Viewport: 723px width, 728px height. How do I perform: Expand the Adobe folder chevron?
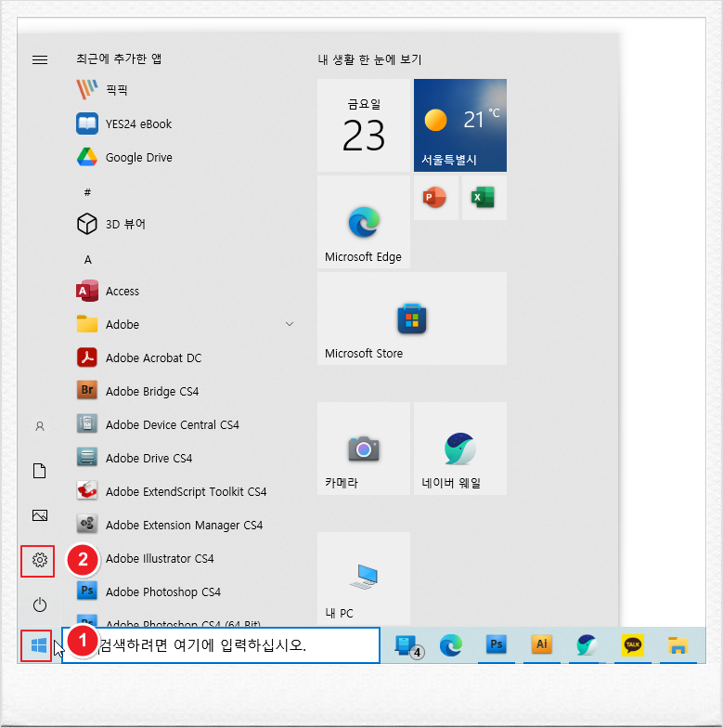point(290,324)
